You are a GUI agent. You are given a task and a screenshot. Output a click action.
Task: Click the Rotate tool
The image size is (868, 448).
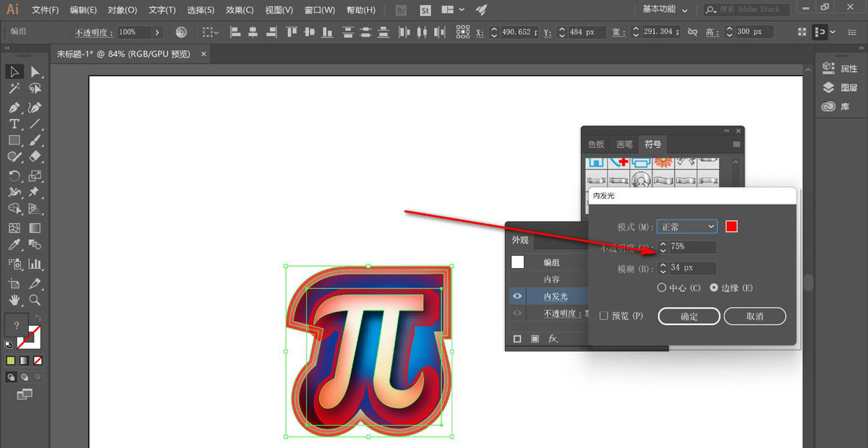(x=14, y=176)
